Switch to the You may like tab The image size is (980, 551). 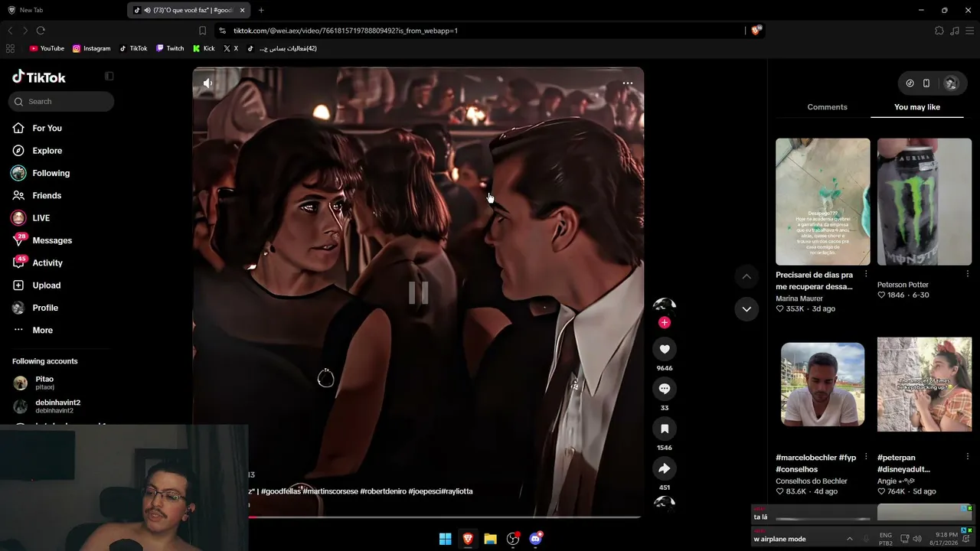917,107
